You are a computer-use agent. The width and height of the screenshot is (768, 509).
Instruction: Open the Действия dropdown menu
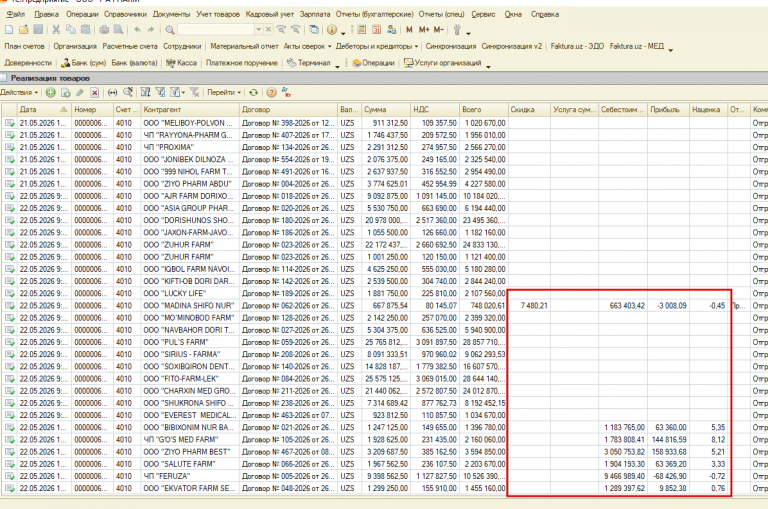coord(19,92)
